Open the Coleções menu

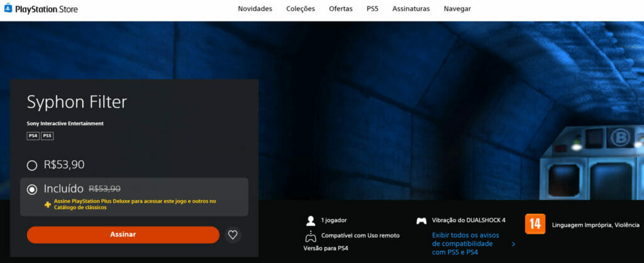point(301,9)
